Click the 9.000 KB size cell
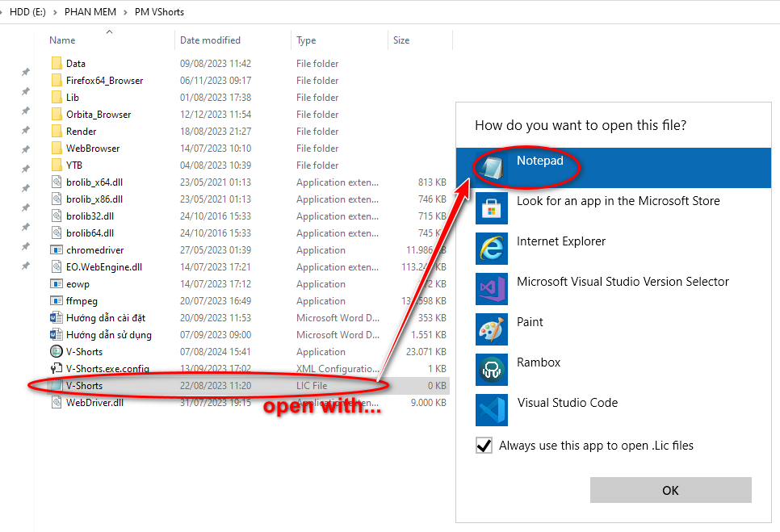This screenshot has height=532, width=780. tap(428, 402)
